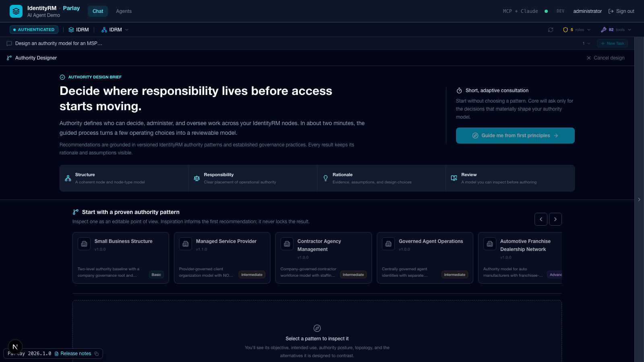644x362 pixels.
Task: Copy the Parlay version string
Action: (x=97, y=354)
